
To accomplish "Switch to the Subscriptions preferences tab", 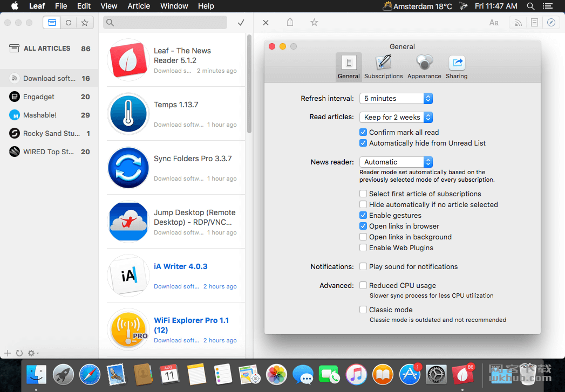I will [x=383, y=67].
